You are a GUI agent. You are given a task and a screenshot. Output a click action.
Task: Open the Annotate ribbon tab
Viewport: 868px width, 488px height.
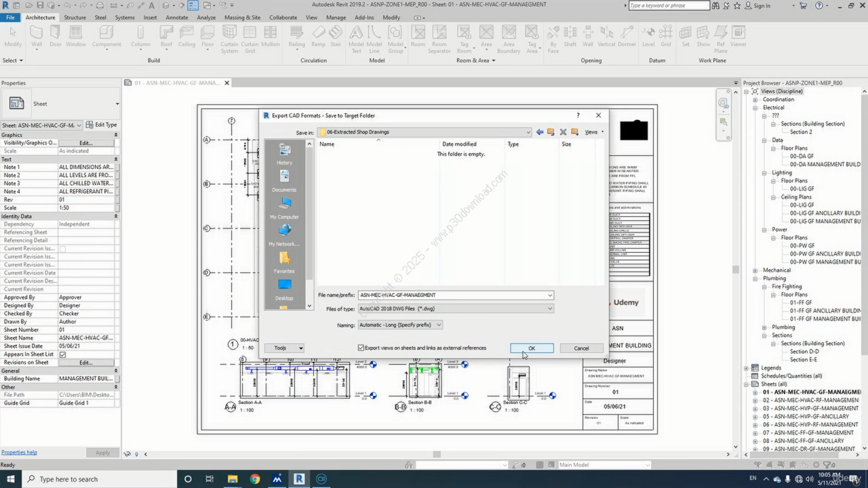tap(177, 18)
